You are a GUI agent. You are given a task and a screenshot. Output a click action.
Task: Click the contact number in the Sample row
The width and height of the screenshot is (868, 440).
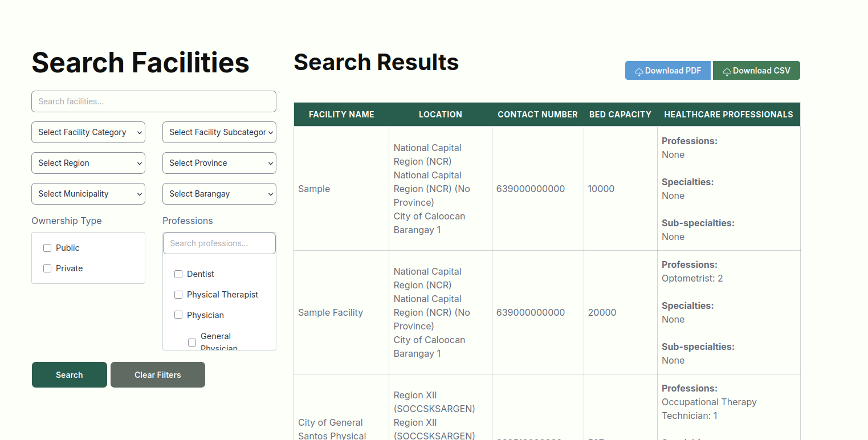coord(531,189)
